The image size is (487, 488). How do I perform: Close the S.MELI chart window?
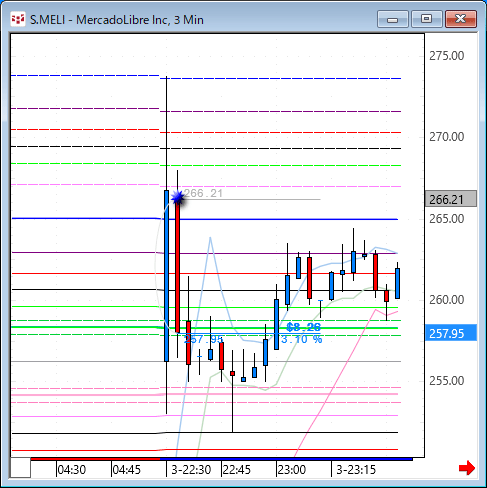pos(461,19)
